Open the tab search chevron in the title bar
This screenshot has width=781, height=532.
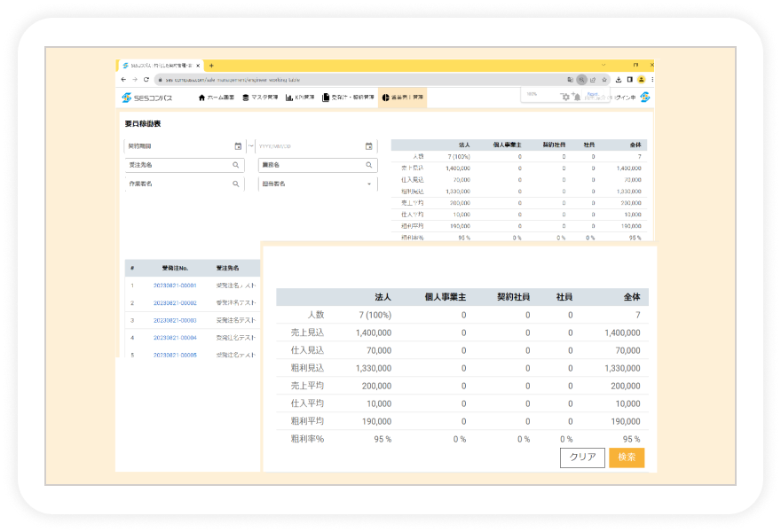[603, 65]
